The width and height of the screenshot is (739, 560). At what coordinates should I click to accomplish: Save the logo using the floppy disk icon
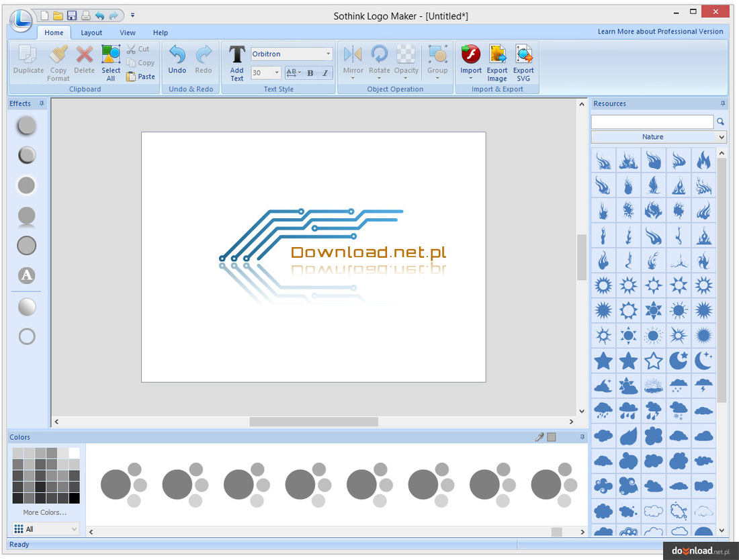click(x=72, y=15)
